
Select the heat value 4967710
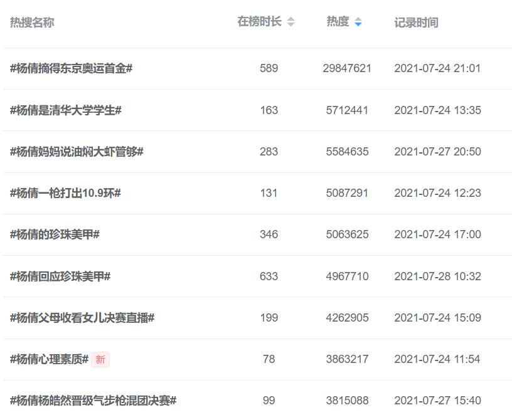pos(347,276)
